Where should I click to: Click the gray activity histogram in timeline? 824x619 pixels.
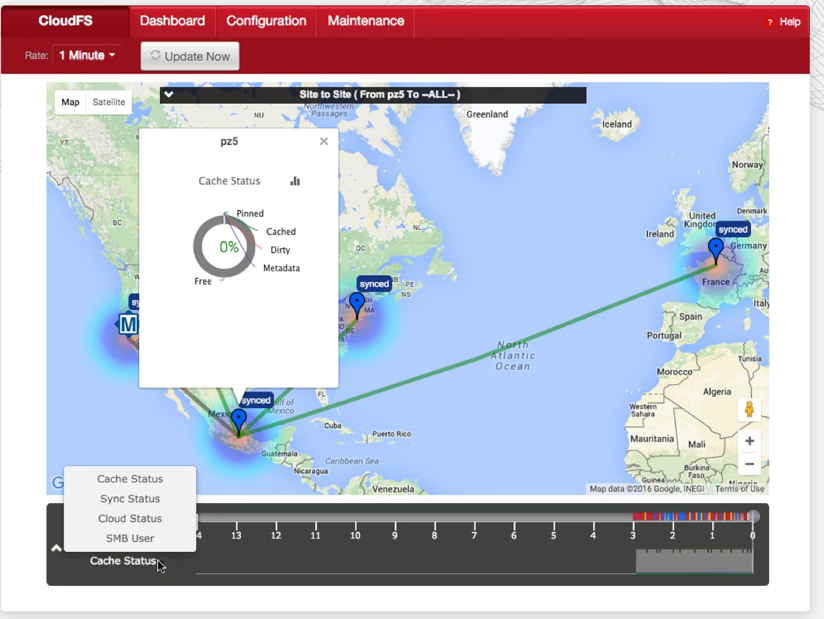694,560
